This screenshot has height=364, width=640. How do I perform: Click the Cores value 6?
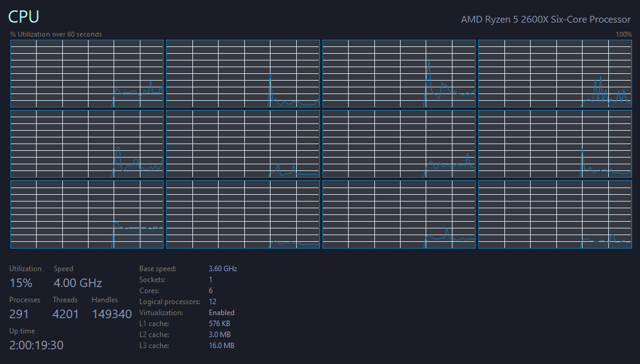pos(211,291)
